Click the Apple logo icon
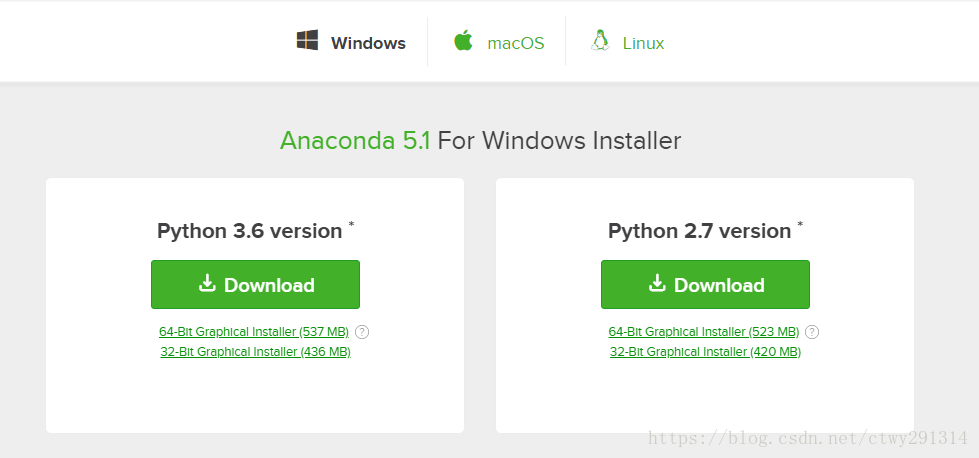The height and width of the screenshot is (458, 979). [463, 41]
